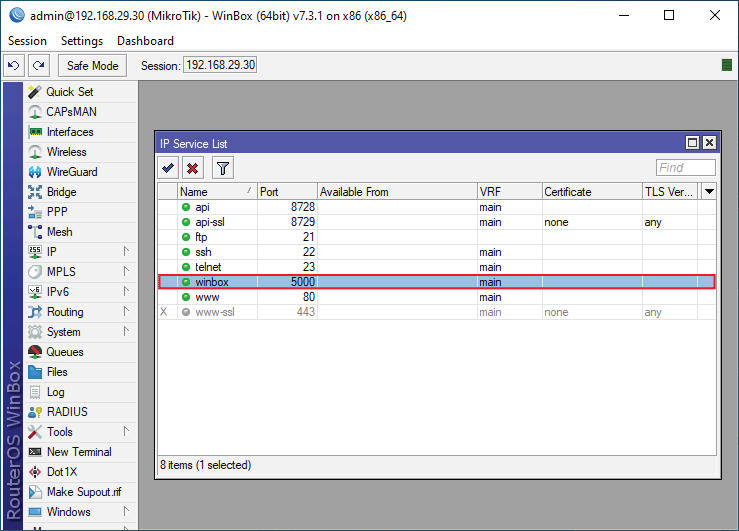Select the api service row
739x531 pixels.
(437, 207)
